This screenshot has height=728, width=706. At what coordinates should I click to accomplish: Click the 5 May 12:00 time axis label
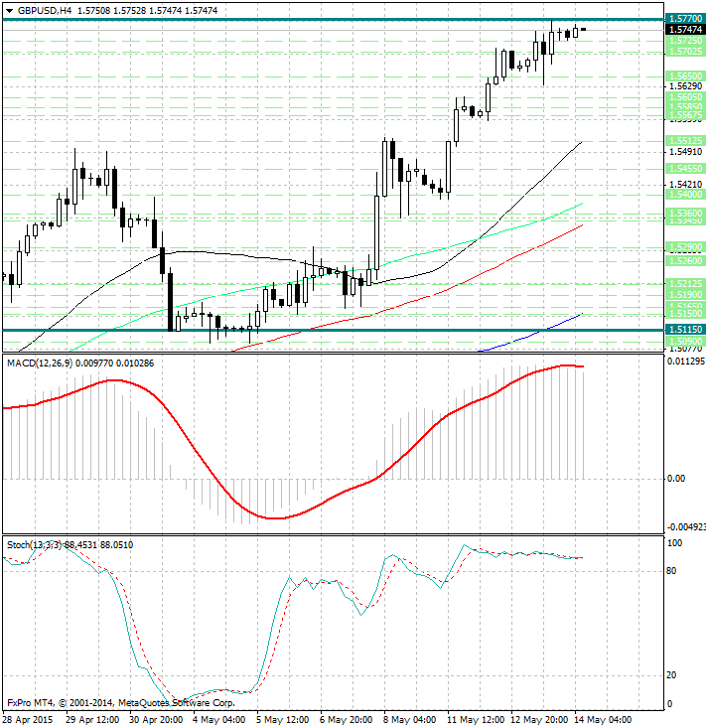(283, 720)
